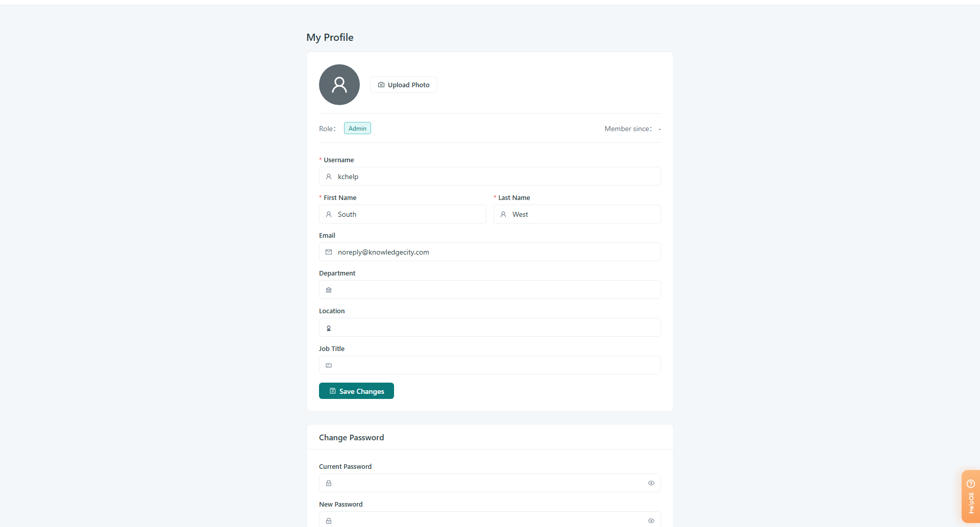Select the Last Name input with West

[577, 214]
